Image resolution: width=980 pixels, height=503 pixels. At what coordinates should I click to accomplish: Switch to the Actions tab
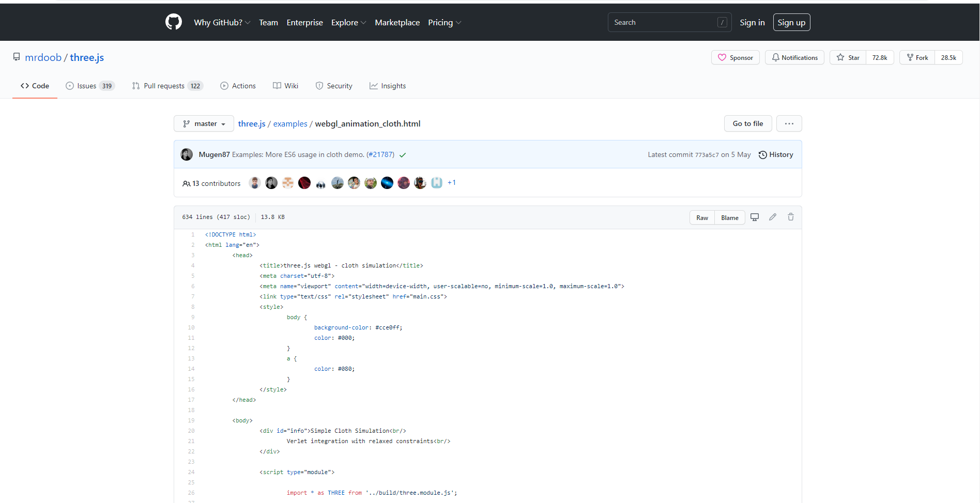coord(238,86)
